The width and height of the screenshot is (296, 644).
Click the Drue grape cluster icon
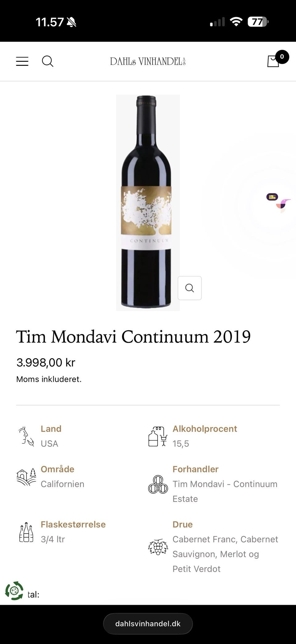158,547
